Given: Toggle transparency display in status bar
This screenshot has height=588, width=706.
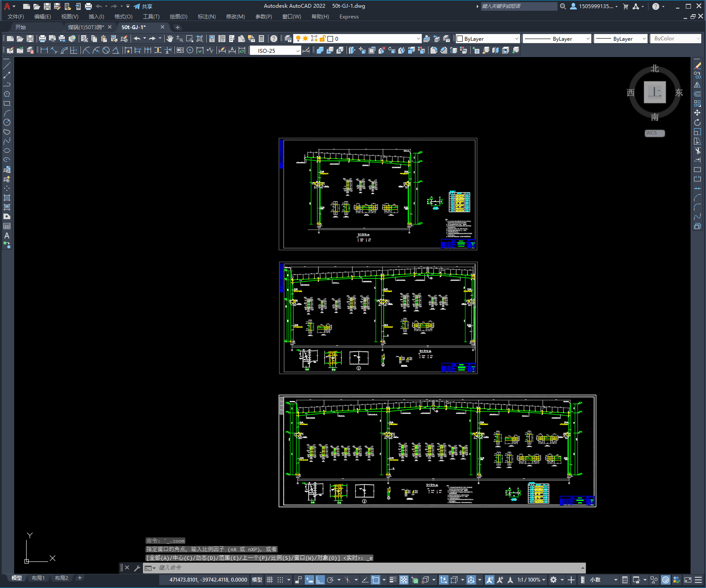Looking at the screenshot, I should [404, 580].
